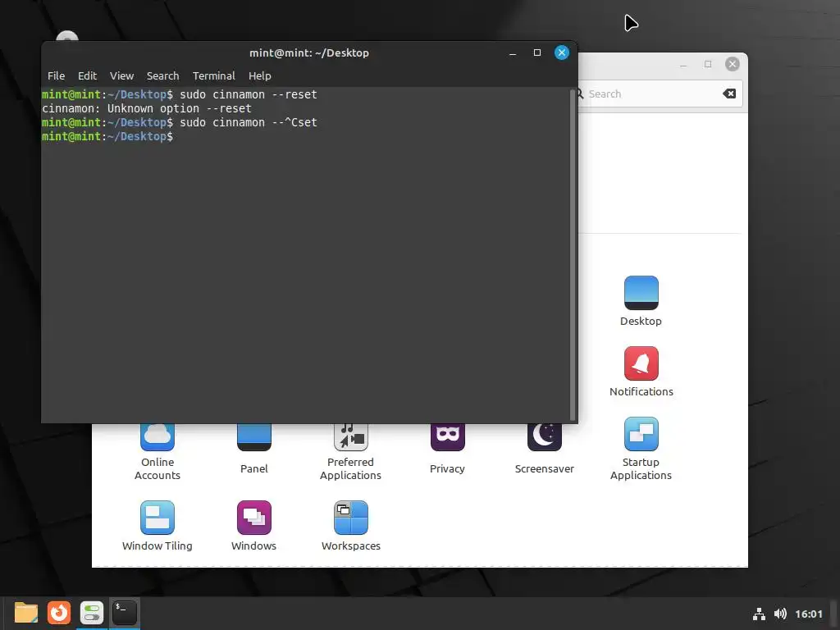Screen dimensions: 840x630
Task: Click the terminal vertical scrollbar
Action: point(572,254)
